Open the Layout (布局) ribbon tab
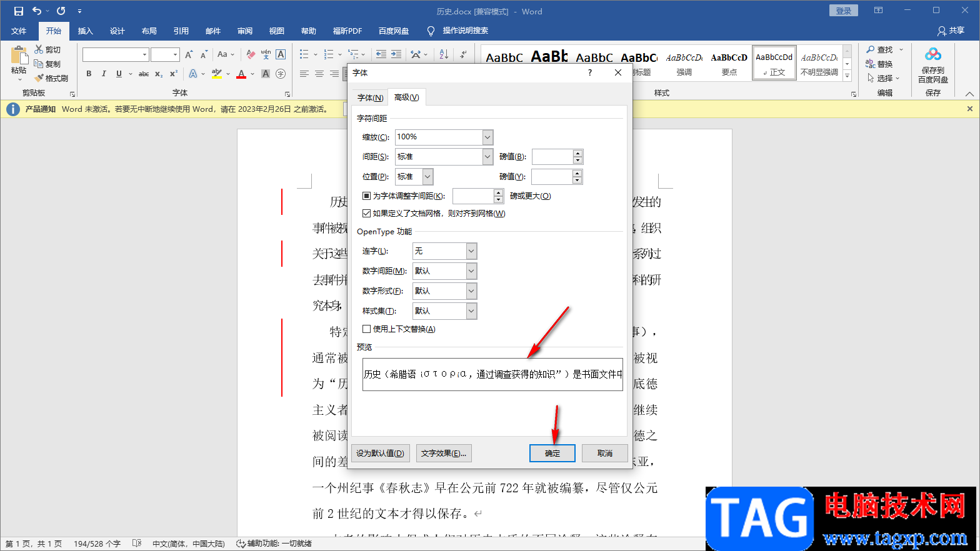The image size is (980, 551). pos(149,31)
